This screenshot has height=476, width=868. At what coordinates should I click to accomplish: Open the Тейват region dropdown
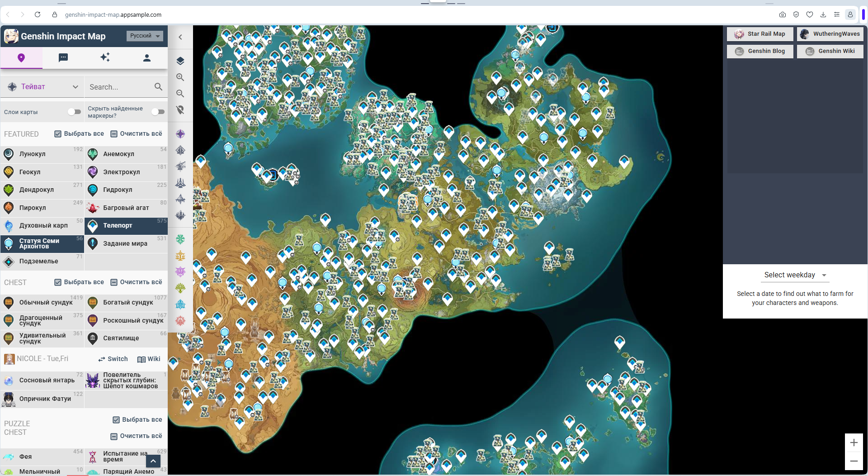[42, 87]
